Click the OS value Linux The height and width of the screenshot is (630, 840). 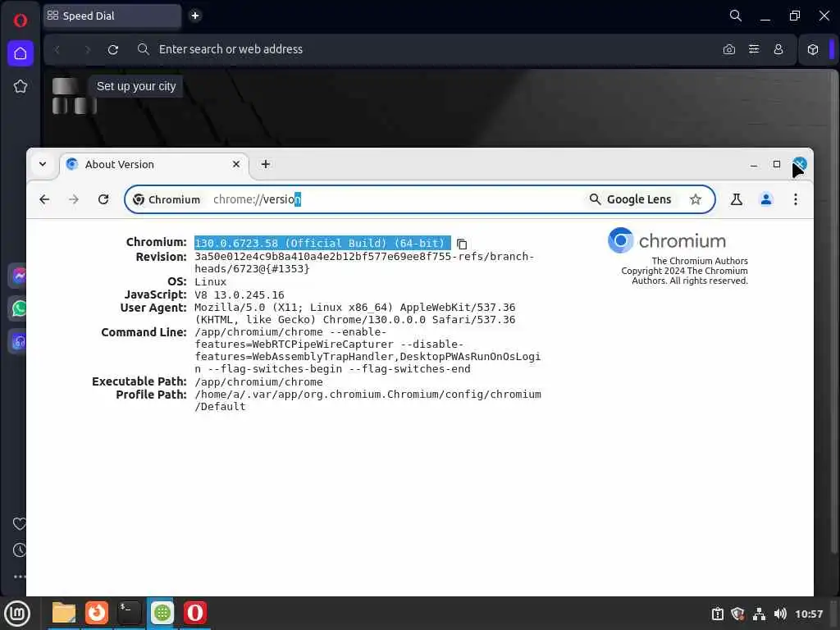(x=210, y=282)
